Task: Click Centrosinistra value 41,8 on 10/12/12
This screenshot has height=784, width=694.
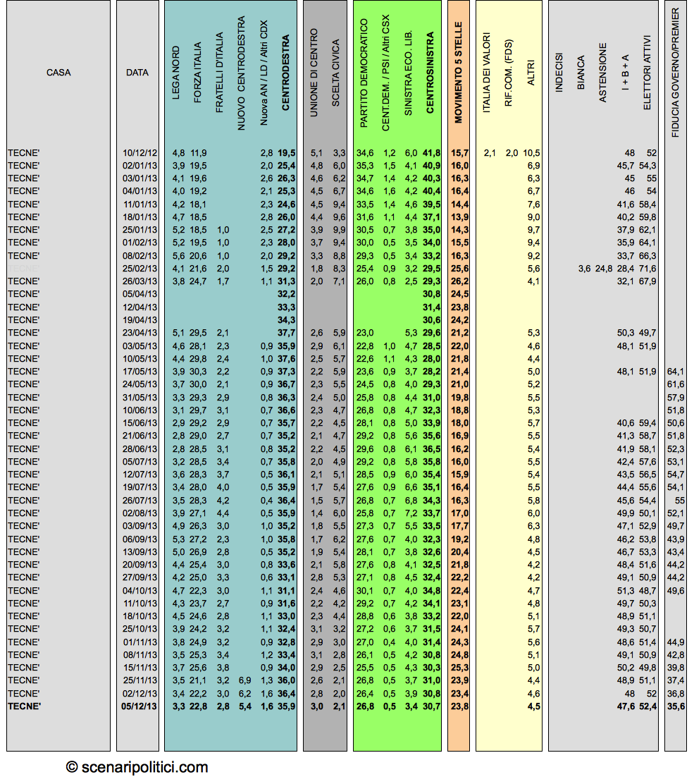Action: pos(432,153)
